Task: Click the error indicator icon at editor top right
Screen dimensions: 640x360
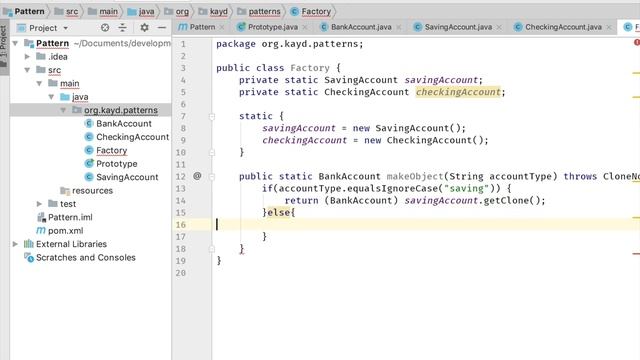Action: coord(637,42)
